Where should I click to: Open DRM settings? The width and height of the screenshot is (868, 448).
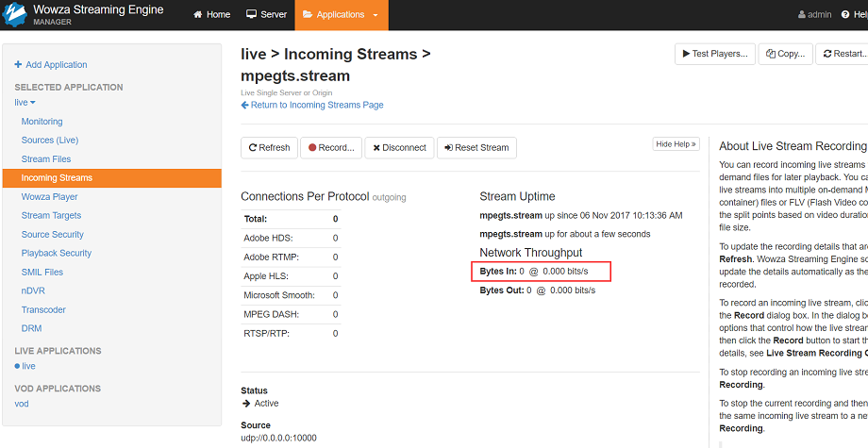[31, 328]
